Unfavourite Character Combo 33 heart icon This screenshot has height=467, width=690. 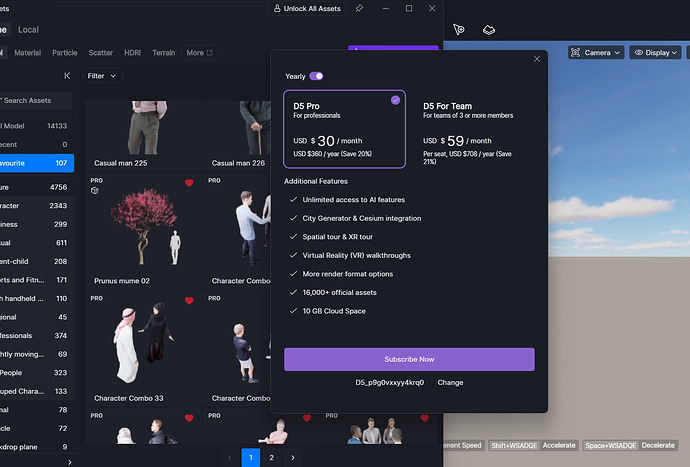point(189,300)
